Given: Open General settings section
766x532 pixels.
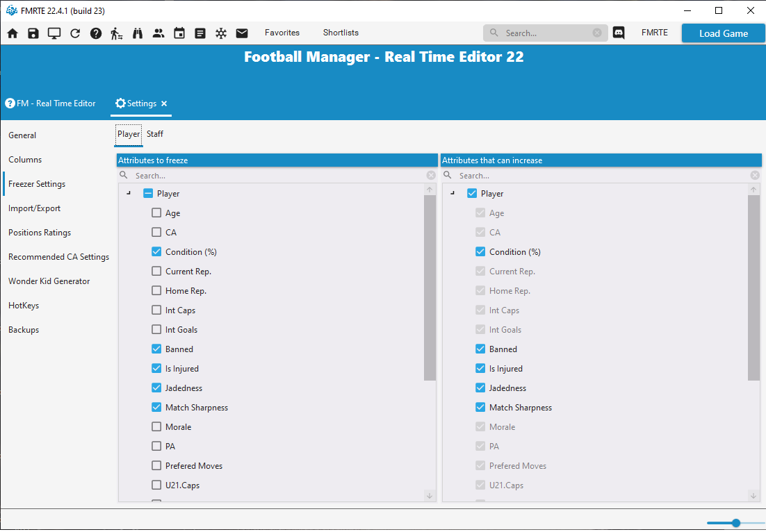Looking at the screenshot, I should [22, 135].
